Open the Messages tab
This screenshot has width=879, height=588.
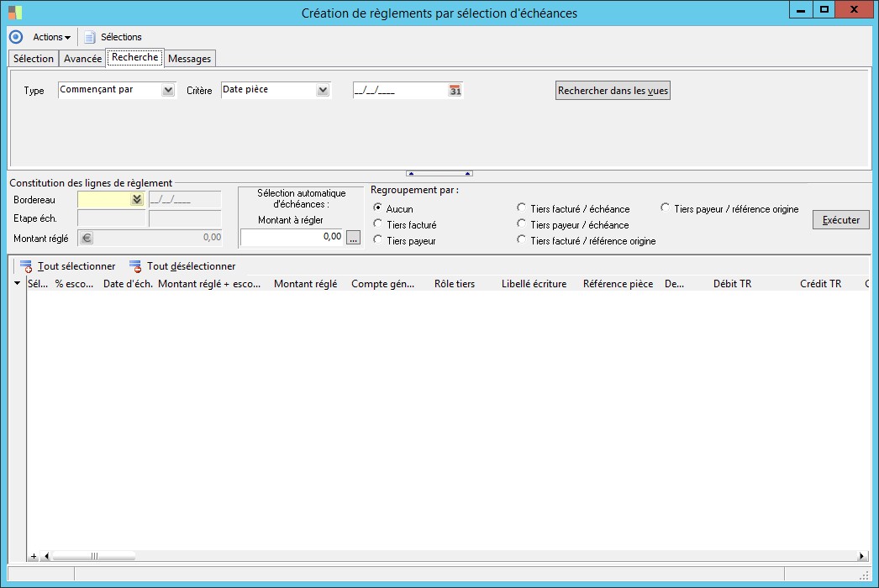(189, 59)
